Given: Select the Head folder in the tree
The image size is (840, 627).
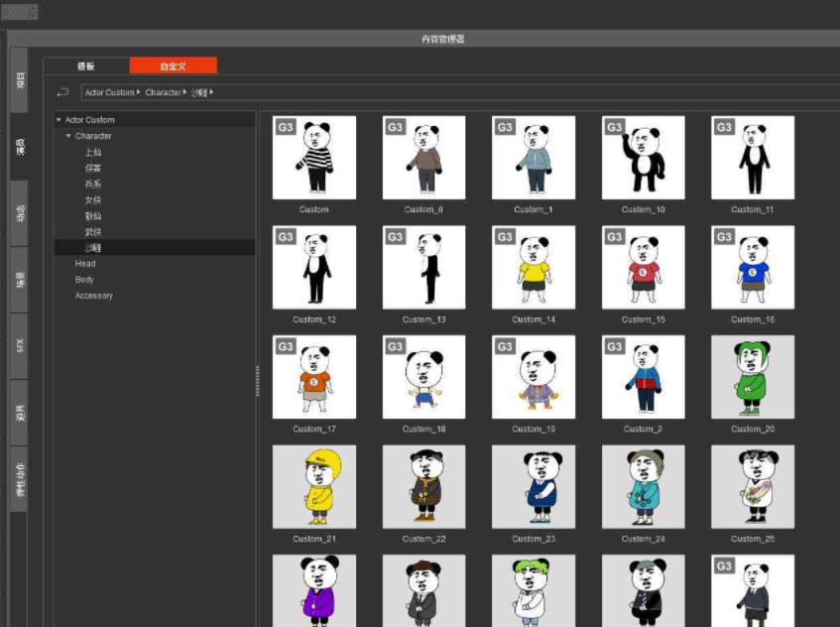Looking at the screenshot, I should (85, 264).
